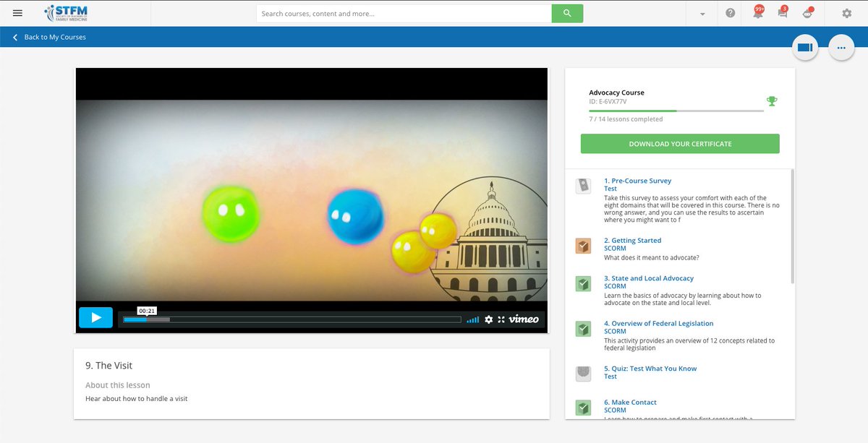Open lesson 1. Pre-Course Survey
Screen dimensions: 868x443
tap(637, 181)
